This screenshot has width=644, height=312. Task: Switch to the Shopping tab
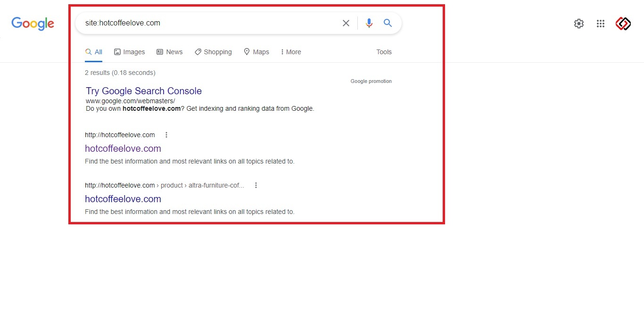pyautogui.click(x=213, y=52)
